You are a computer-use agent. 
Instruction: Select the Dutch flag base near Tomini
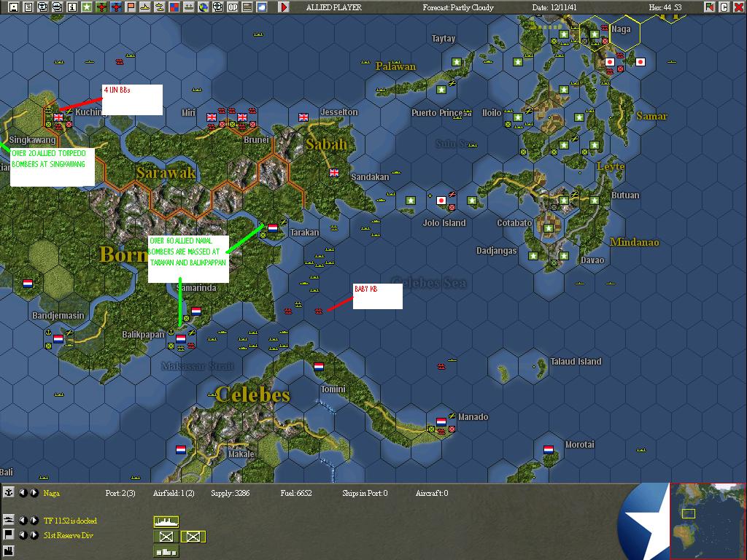pyautogui.click(x=319, y=367)
